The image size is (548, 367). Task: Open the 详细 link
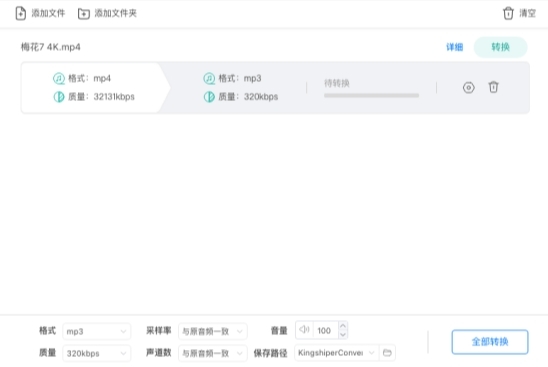(454, 47)
